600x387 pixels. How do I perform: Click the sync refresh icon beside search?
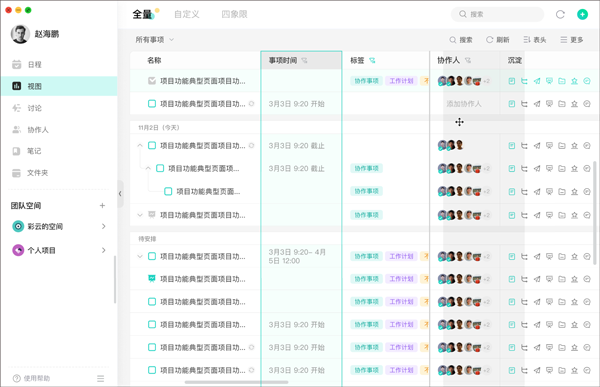[x=560, y=15]
